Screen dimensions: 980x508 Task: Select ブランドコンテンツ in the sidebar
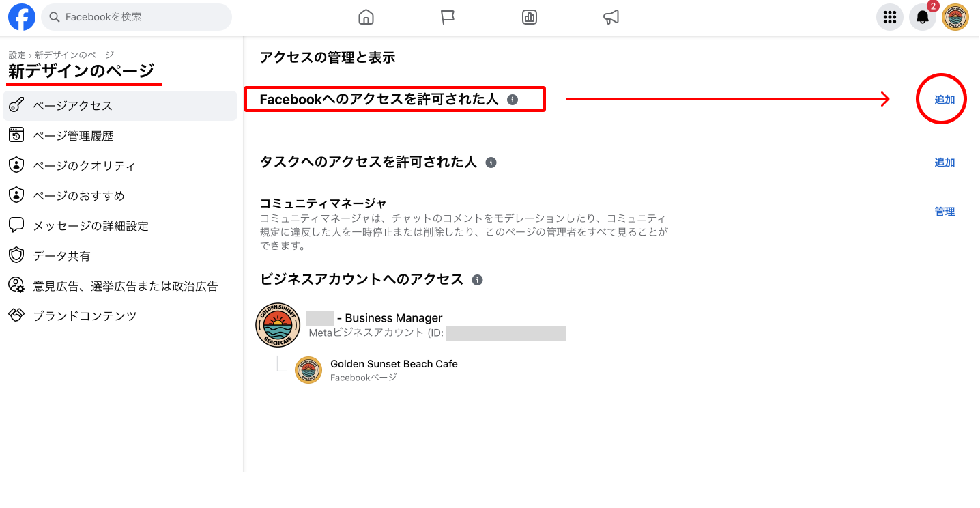pos(120,316)
